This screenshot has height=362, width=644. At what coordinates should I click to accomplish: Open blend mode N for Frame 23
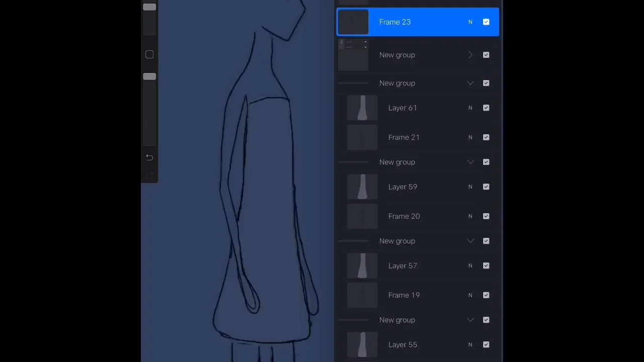click(470, 22)
